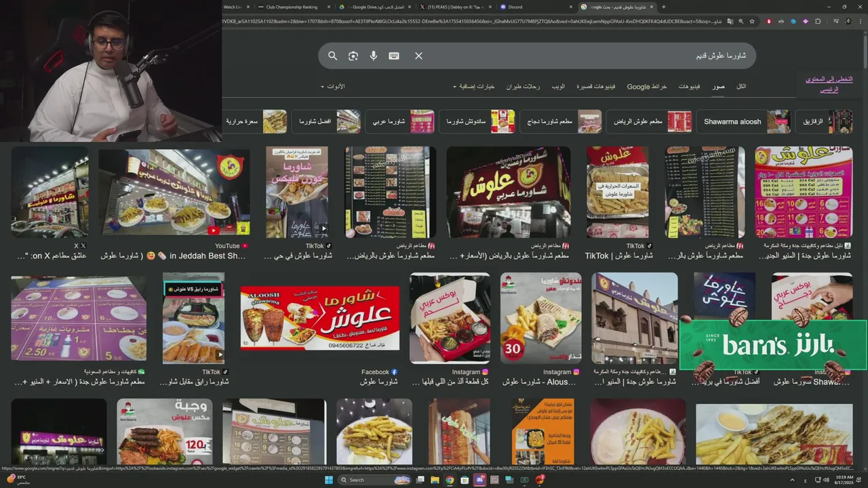Open the barn's advertisement banner
Image resolution: width=868 pixels, height=488 pixels.
click(773, 346)
